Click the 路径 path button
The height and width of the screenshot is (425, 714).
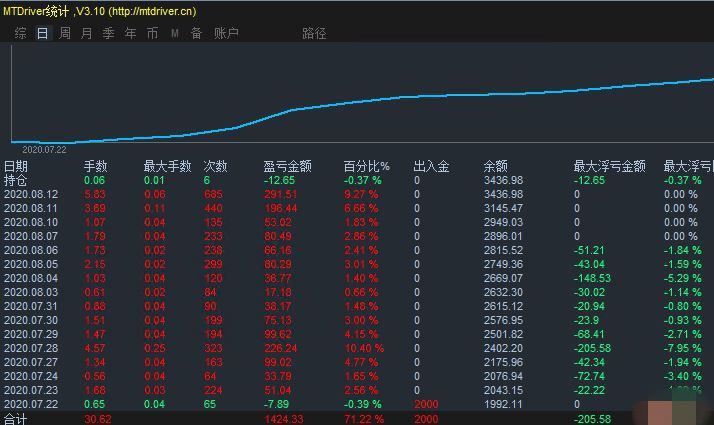pyautogui.click(x=314, y=33)
